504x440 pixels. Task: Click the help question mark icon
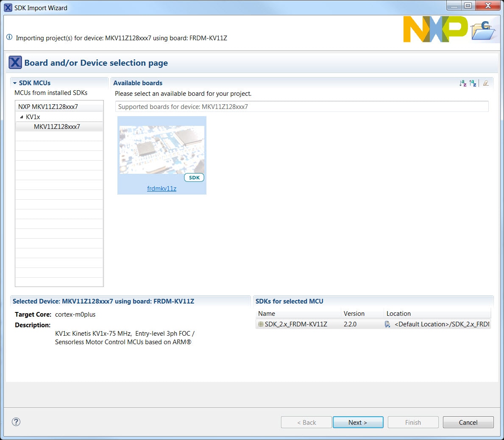pos(16,422)
